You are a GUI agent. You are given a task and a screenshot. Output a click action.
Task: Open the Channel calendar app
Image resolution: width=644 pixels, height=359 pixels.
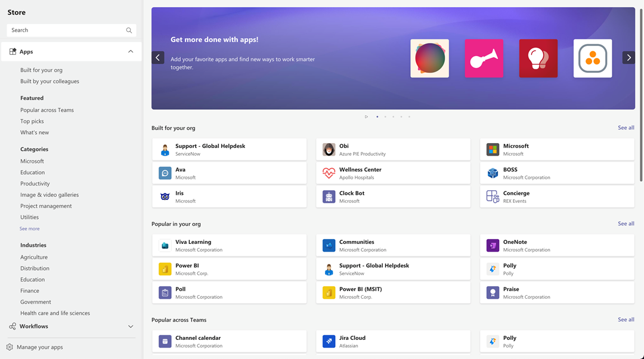229,341
